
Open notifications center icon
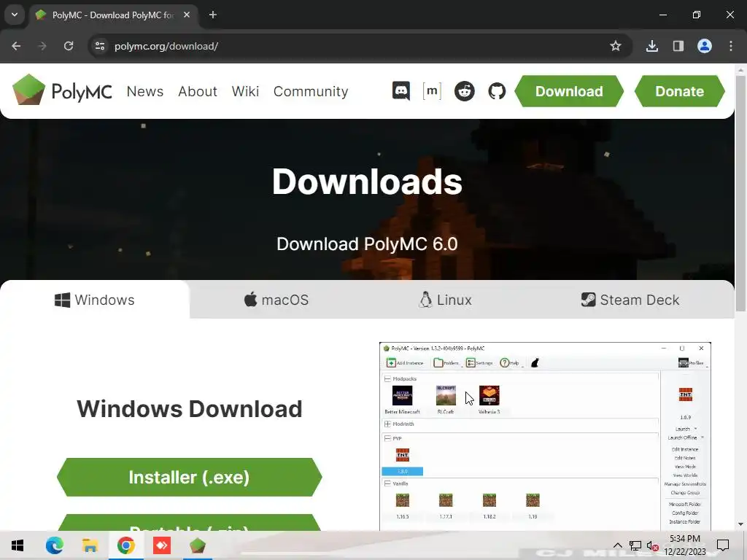point(723,545)
